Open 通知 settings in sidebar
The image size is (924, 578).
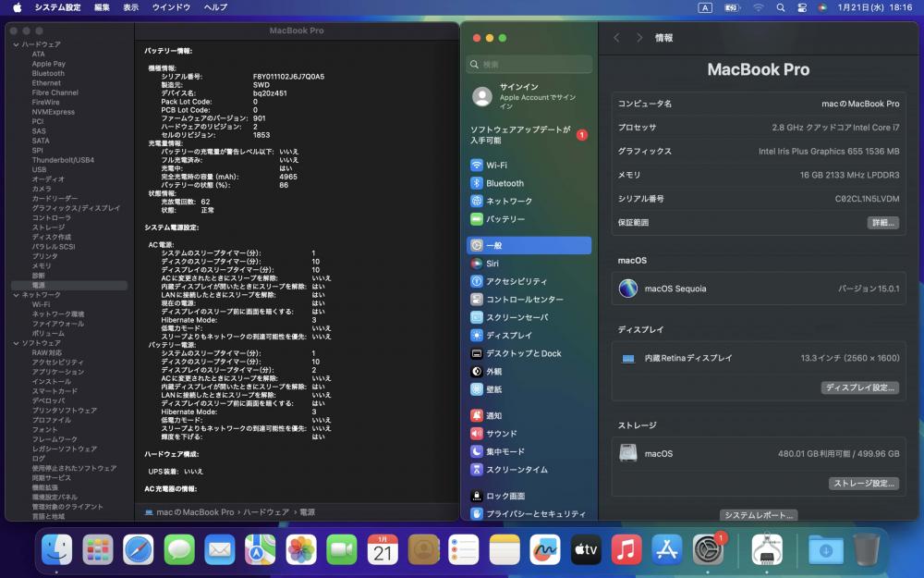tap(529, 416)
